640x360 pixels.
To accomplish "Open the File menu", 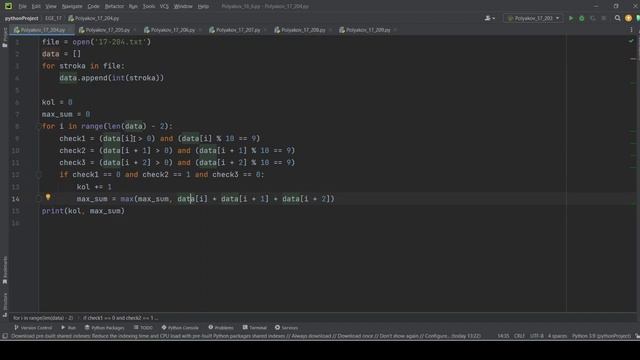I will (x=22, y=7).
